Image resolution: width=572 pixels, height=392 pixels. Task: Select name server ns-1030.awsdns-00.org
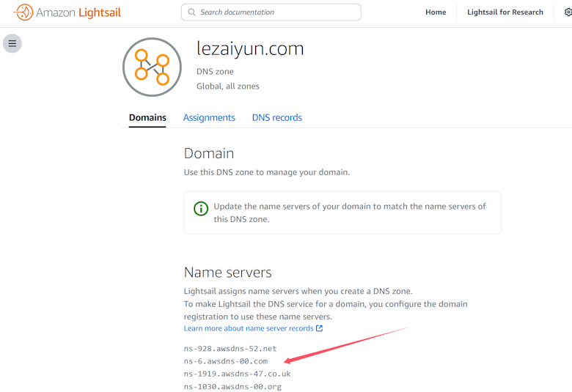(x=232, y=387)
